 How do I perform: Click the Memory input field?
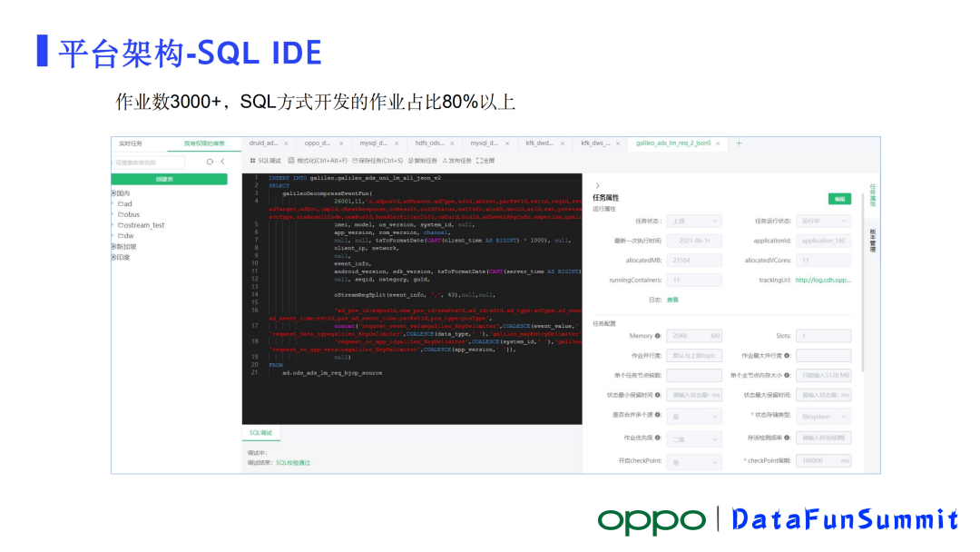click(x=694, y=336)
